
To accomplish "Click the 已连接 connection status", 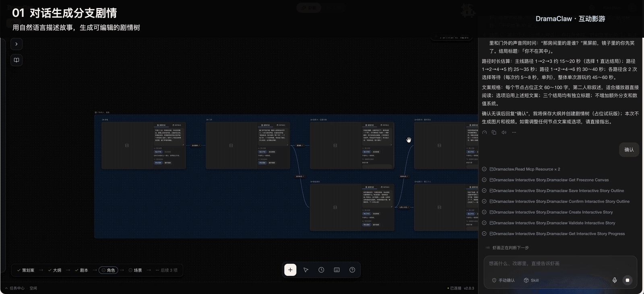I will pos(454,288).
